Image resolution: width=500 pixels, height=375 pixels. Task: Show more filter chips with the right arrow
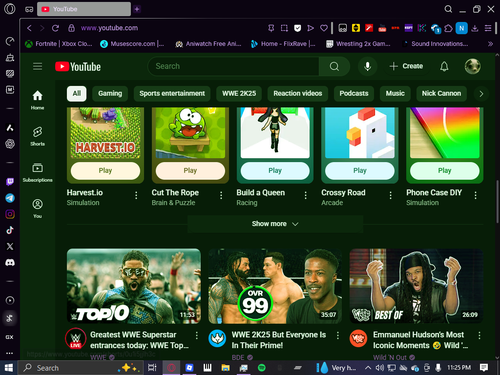click(481, 94)
